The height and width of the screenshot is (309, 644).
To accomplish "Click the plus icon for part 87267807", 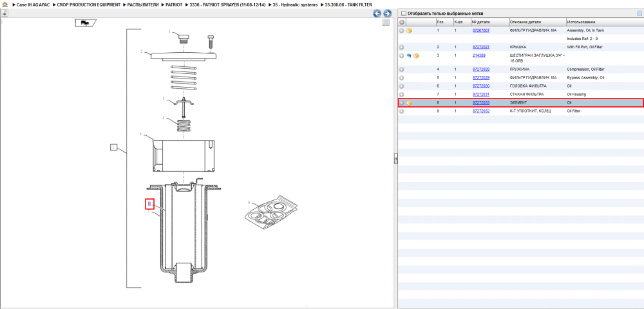I will [402, 30].
